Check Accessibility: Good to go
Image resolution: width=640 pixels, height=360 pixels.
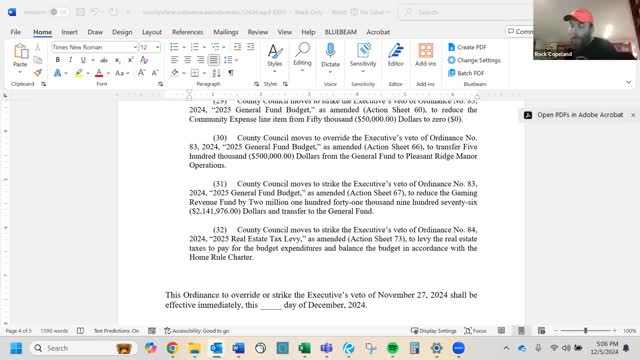coord(197,331)
